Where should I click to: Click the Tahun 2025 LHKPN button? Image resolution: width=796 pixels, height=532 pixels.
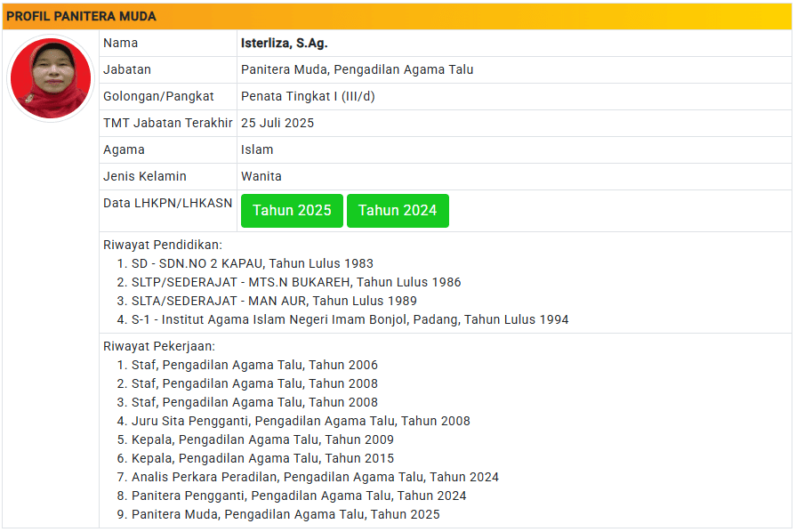[x=292, y=211]
